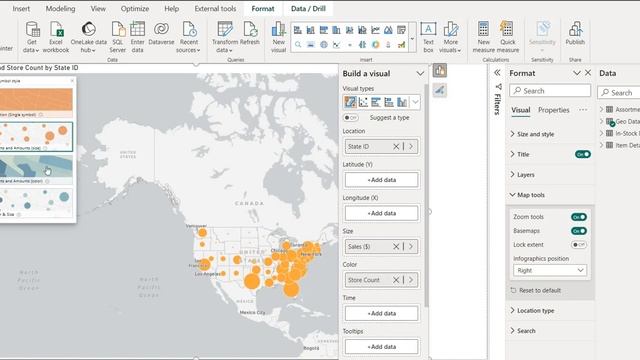Open the Modeling ribbon tab
640x360 pixels.
click(x=60, y=9)
